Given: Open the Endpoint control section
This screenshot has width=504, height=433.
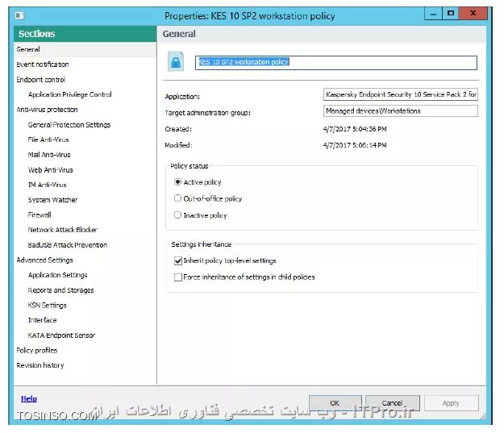Looking at the screenshot, I should (41, 79).
